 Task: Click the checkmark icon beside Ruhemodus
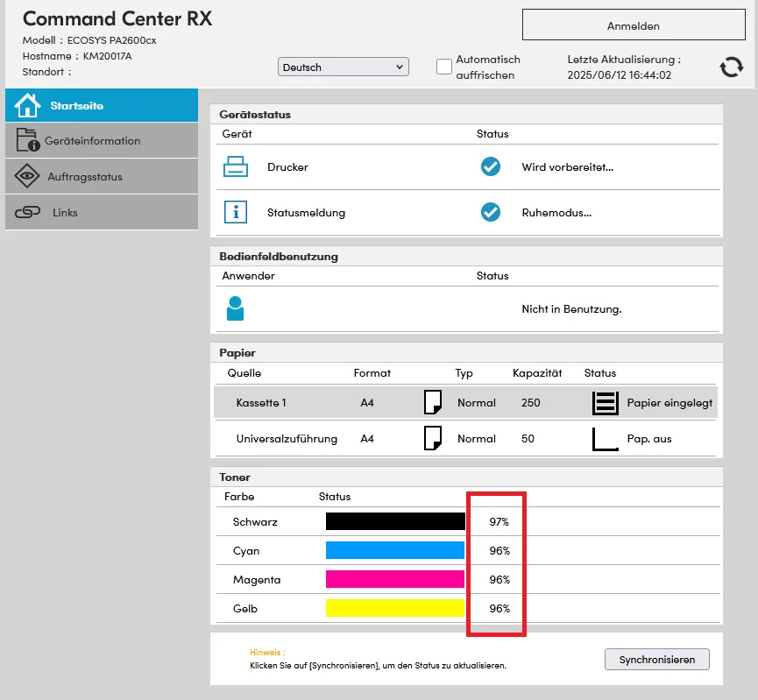tap(490, 212)
